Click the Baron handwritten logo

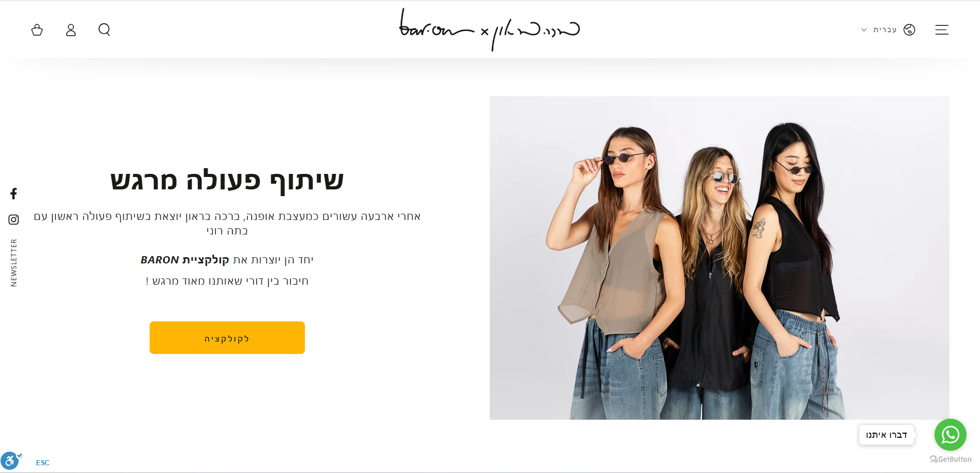point(489,29)
